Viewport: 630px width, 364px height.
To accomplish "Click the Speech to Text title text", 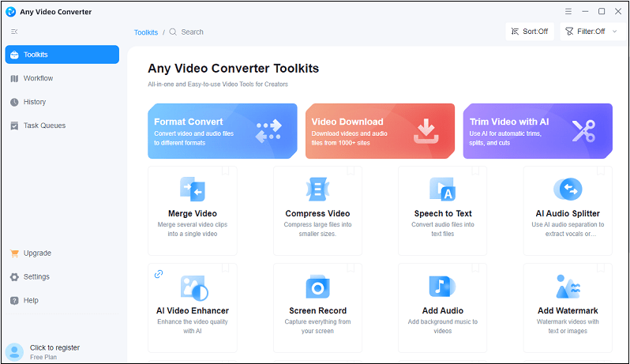I will (x=443, y=213).
